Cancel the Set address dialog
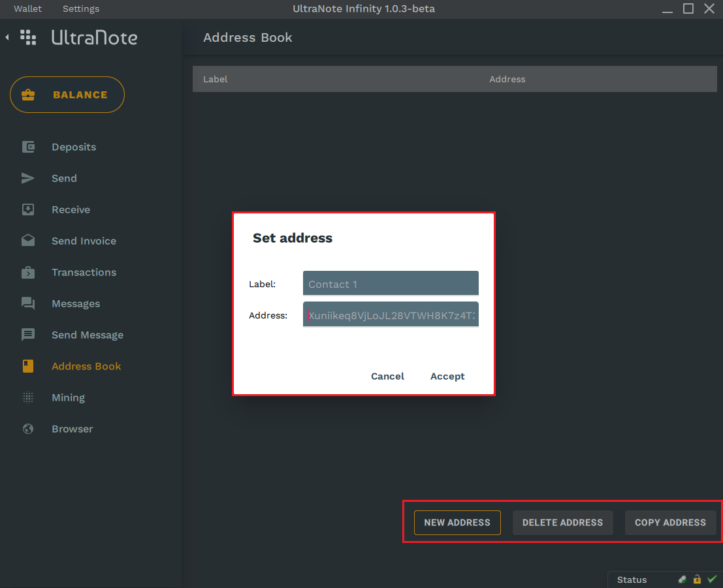Image resolution: width=723 pixels, height=588 pixels. (387, 377)
